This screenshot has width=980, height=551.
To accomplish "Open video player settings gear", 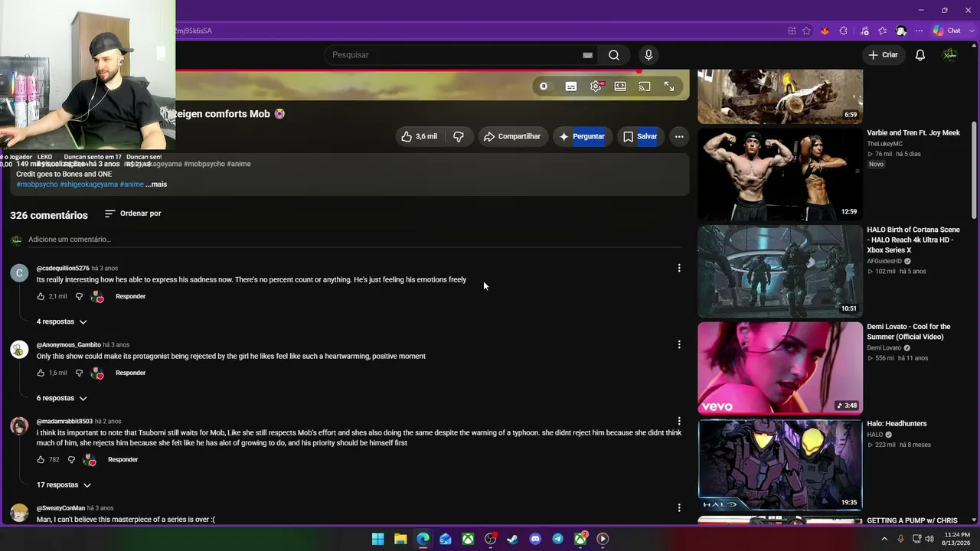I will point(596,86).
